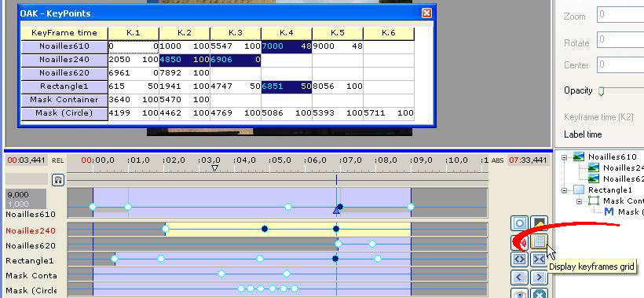Select the Noailles240 row header in grid

(64, 60)
